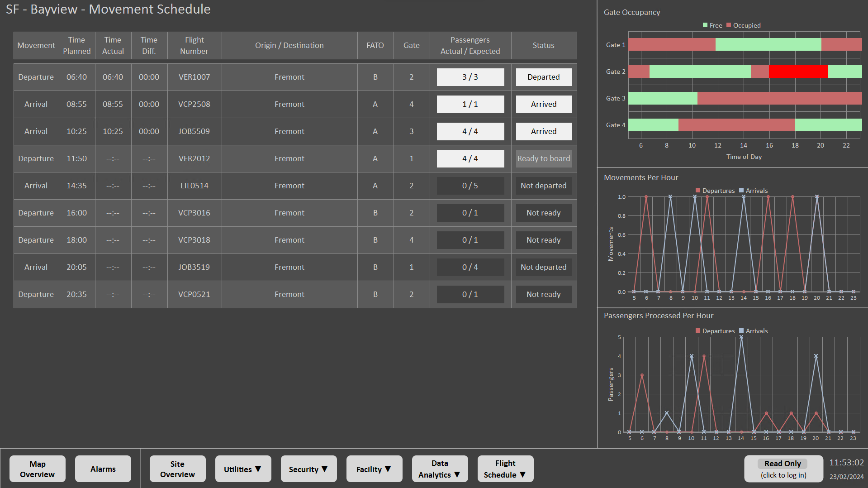Screen dimensions: 868x488
Task: Click the Gate column header
Action: point(412,45)
